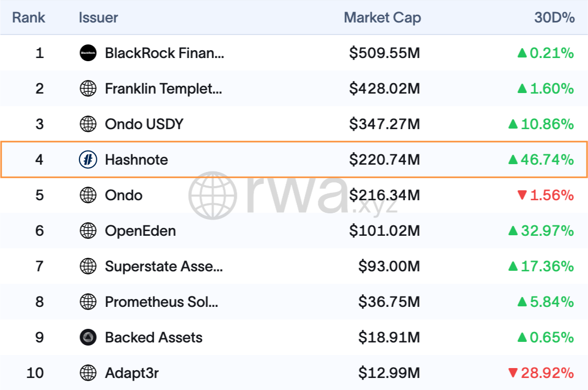
Task: Click the red 28.92% decline indicator
Action: point(540,373)
